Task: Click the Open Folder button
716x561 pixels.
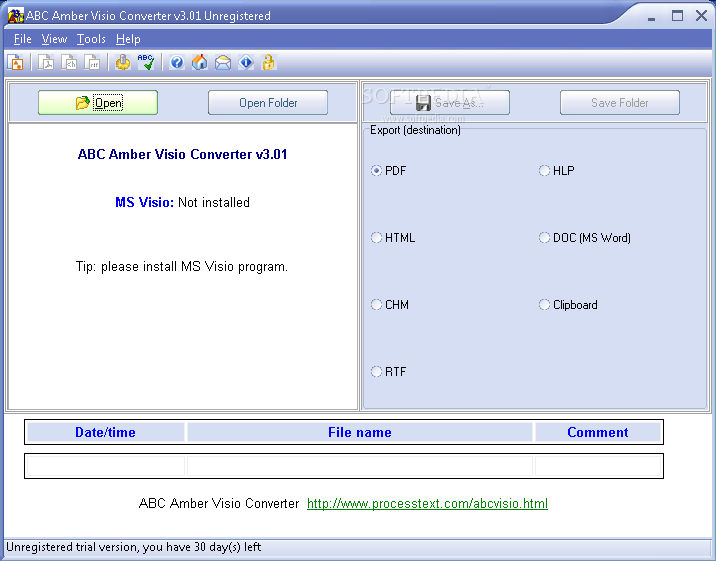Action: pos(268,103)
